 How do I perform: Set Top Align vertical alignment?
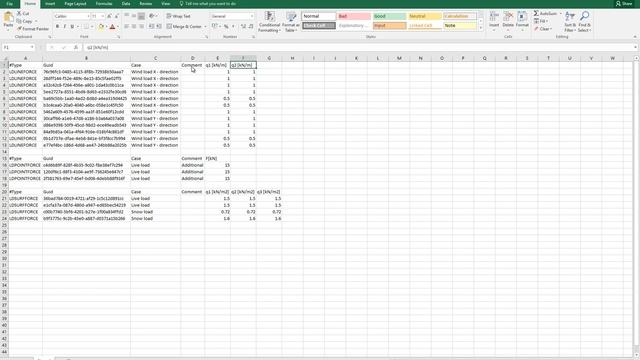coord(127,16)
